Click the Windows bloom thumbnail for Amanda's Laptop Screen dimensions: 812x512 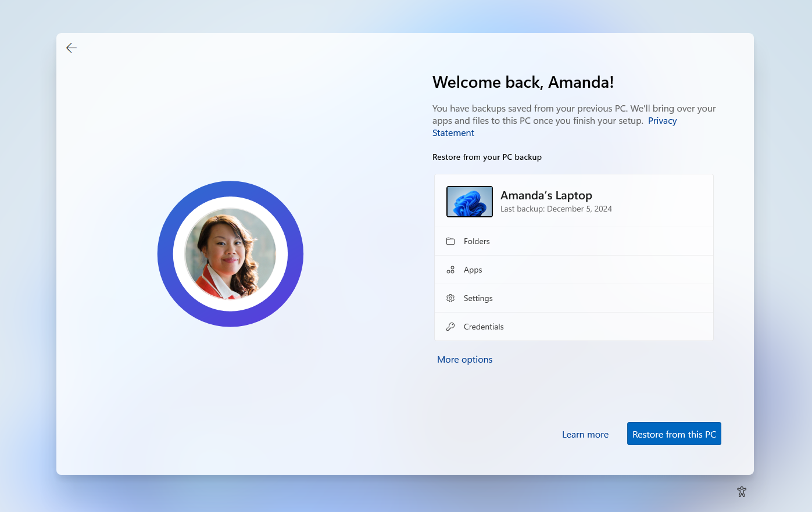[x=469, y=201]
